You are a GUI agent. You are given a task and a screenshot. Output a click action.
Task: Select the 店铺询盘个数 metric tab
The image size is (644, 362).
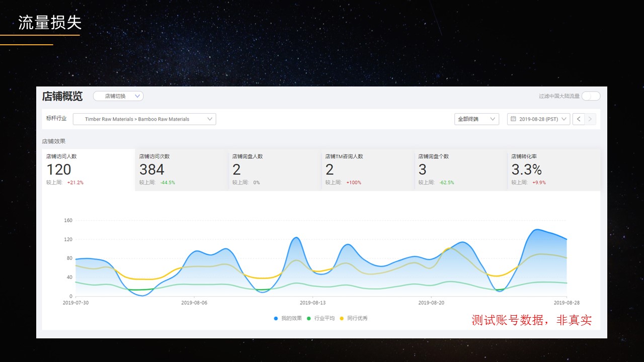[461, 170]
